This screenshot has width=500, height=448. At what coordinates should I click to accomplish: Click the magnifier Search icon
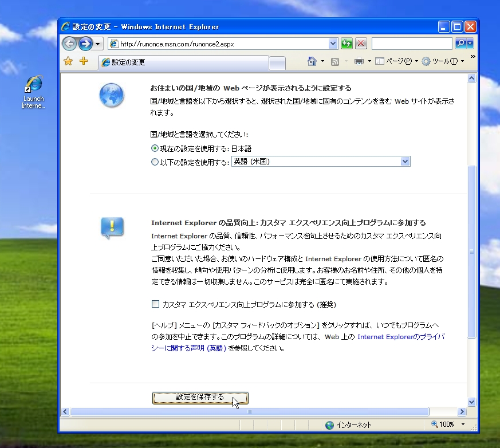point(460,44)
